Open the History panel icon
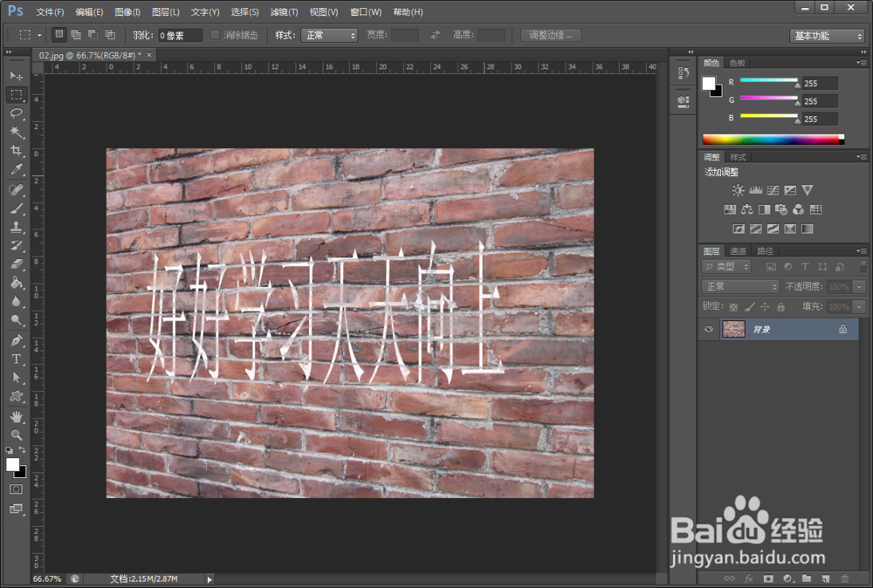 tap(684, 73)
